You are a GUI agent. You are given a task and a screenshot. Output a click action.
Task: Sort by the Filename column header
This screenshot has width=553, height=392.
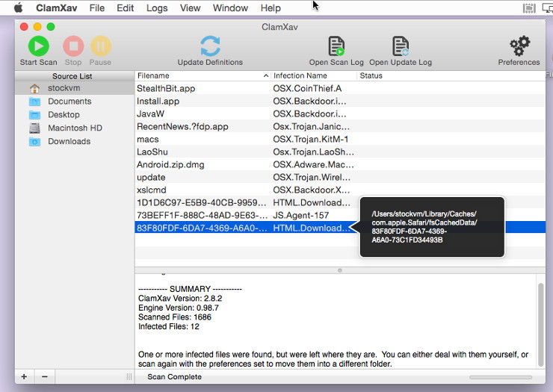tap(203, 76)
